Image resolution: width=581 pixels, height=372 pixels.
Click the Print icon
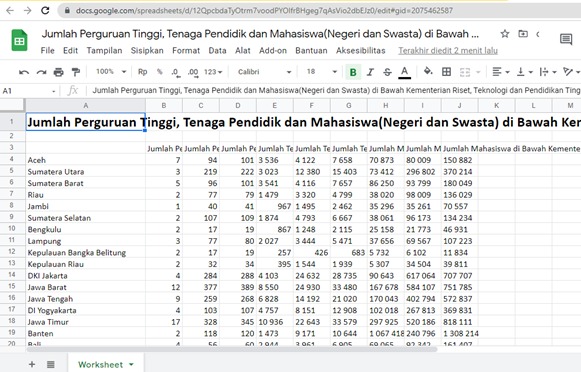coord(59,72)
